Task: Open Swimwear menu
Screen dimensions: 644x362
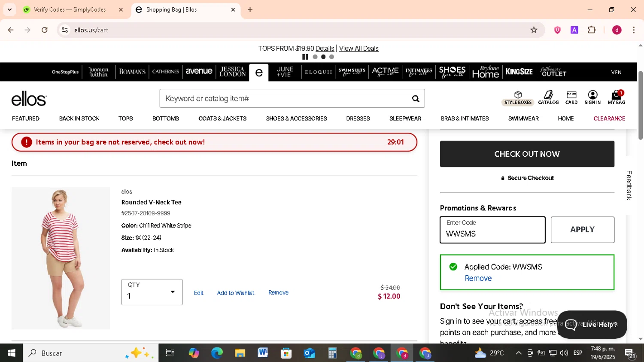Action: pos(523,119)
